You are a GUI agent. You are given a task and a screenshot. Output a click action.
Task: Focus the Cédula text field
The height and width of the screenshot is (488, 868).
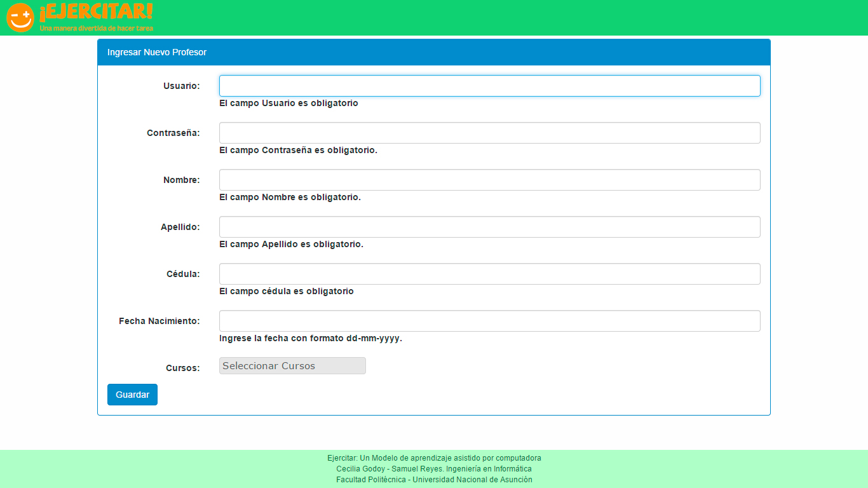[489, 274]
